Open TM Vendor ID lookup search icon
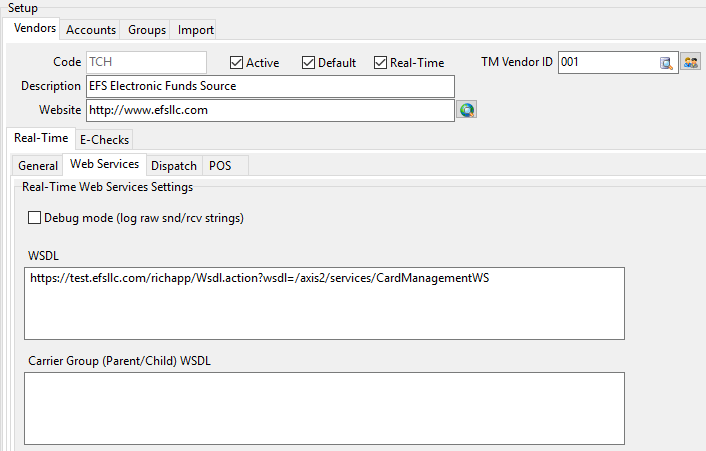The width and height of the screenshot is (706, 451). coord(666,63)
